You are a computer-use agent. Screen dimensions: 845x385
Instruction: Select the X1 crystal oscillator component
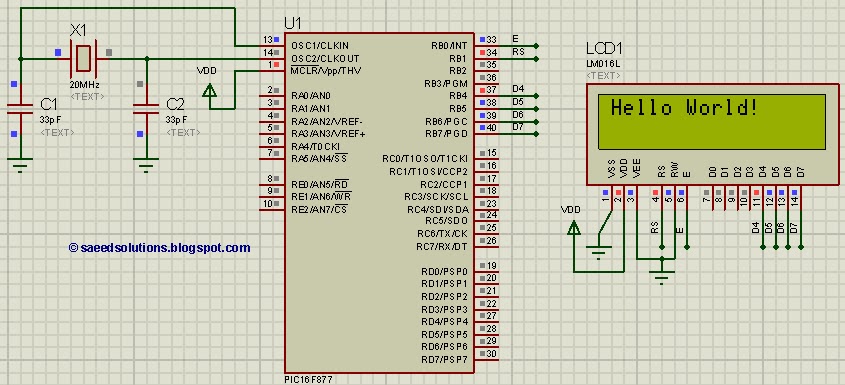[x=83, y=58]
